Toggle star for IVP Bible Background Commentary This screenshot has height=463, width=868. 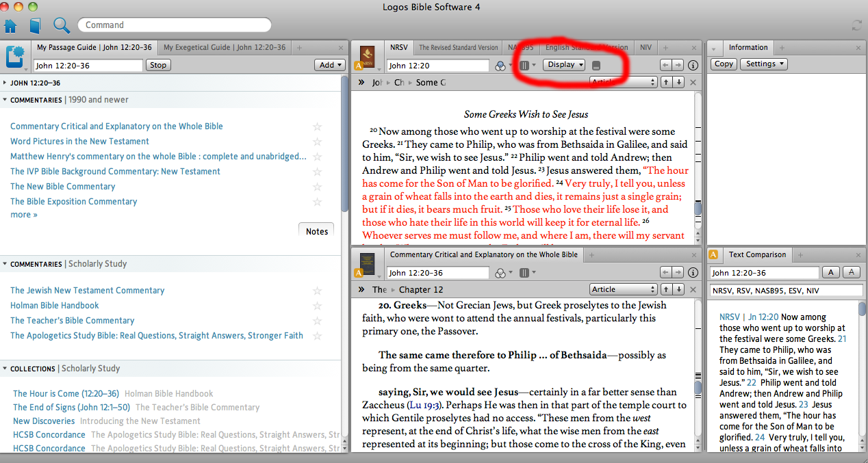click(317, 172)
